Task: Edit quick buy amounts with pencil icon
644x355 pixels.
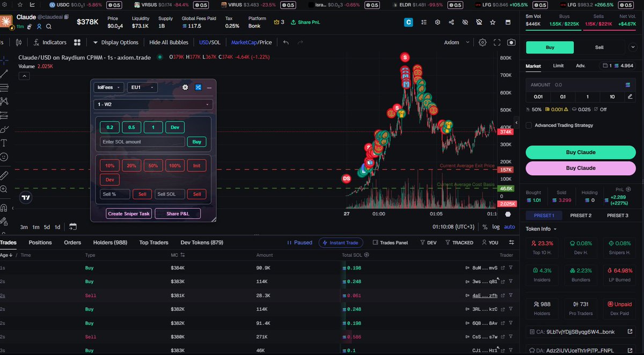Action: [x=630, y=97]
